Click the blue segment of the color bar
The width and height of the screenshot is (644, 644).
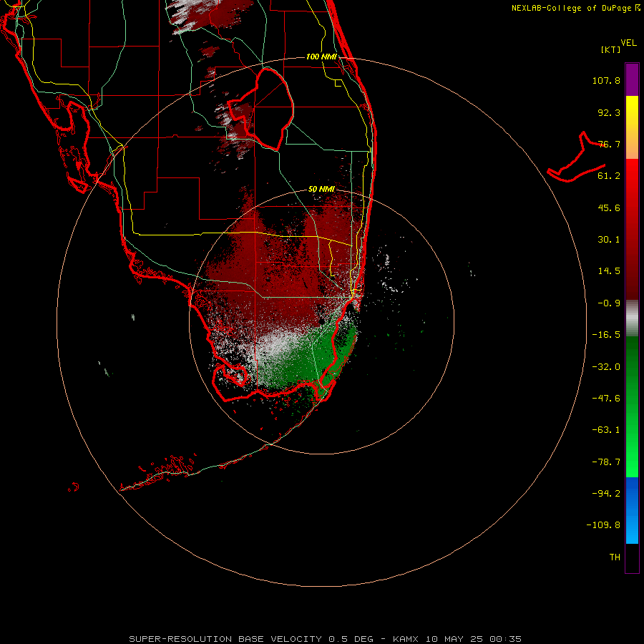coord(632,510)
